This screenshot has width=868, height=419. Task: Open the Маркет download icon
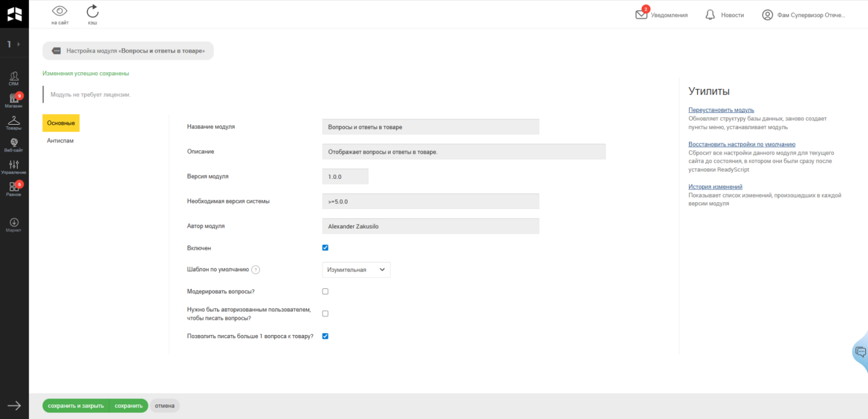[14, 224]
